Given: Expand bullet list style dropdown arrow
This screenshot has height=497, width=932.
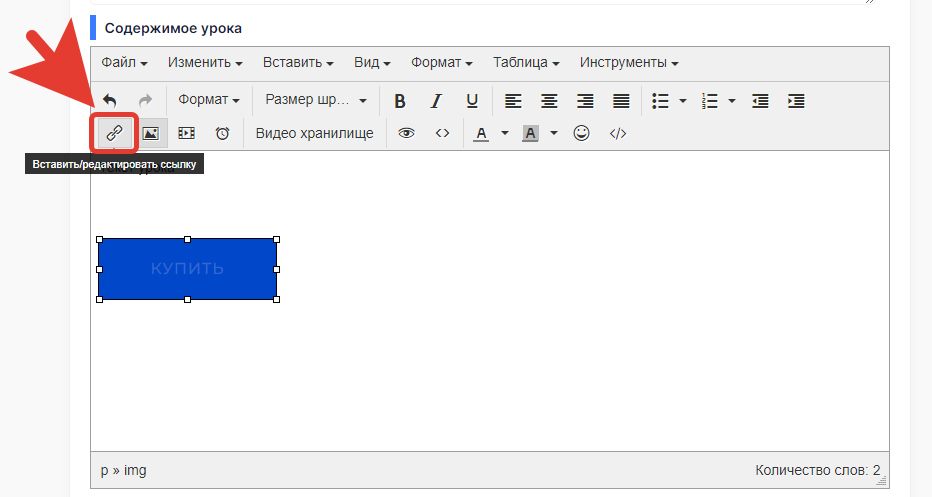Looking at the screenshot, I should pos(683,100).
